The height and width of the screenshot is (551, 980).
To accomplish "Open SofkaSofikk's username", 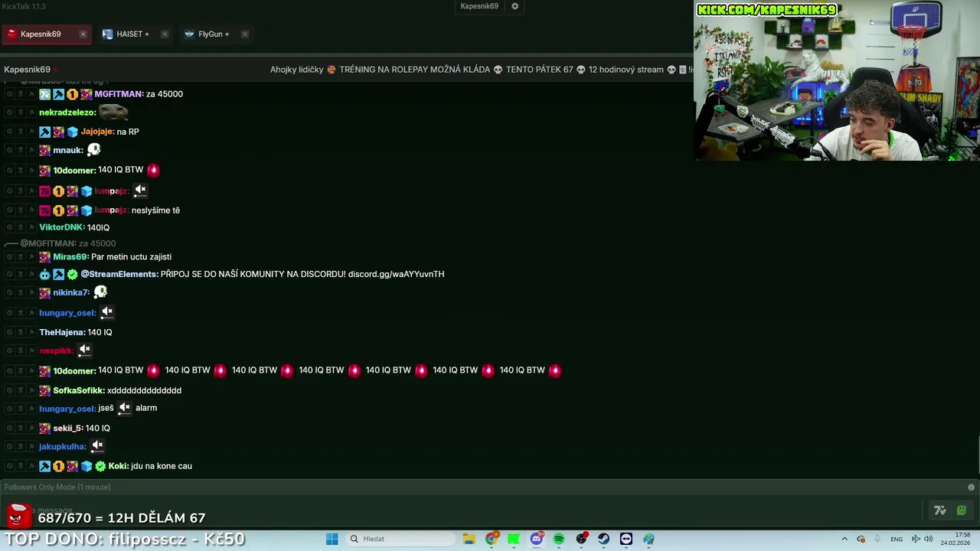I will tap(79, 390).
